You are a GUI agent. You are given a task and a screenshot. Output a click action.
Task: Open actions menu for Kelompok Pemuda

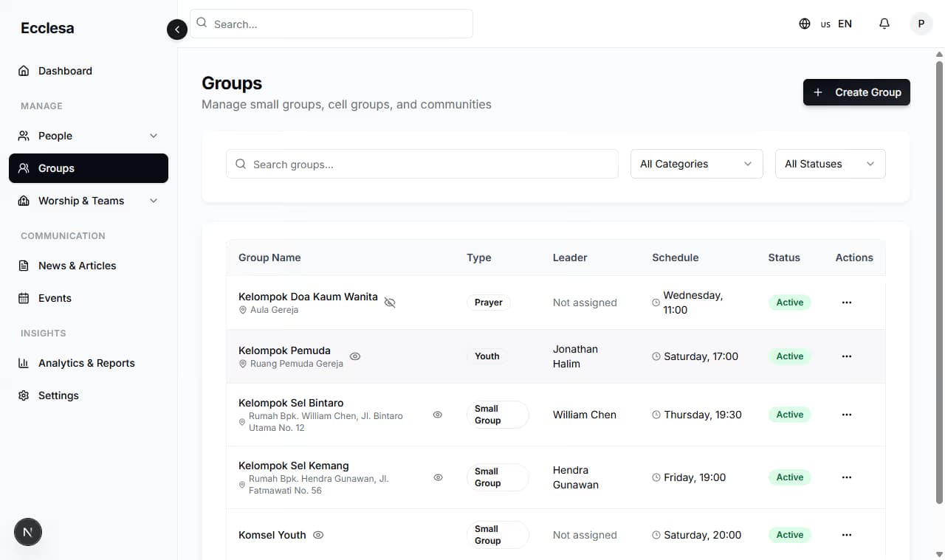[847, 356]
